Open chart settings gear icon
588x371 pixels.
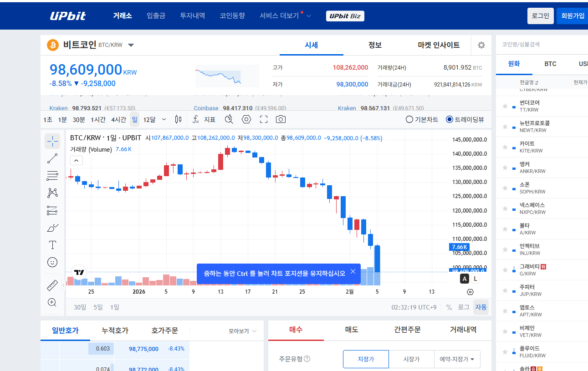[481, 45]
